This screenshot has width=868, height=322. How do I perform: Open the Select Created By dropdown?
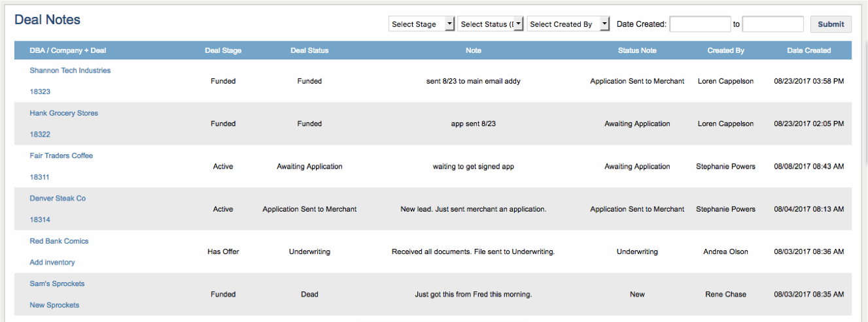click(568, 24)
